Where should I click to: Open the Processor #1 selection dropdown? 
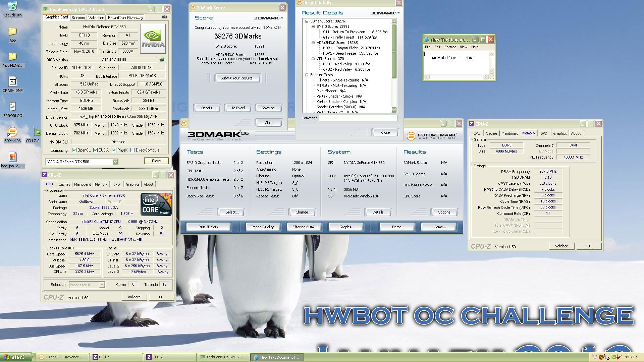pyautogui.click(x=102, y=285)
